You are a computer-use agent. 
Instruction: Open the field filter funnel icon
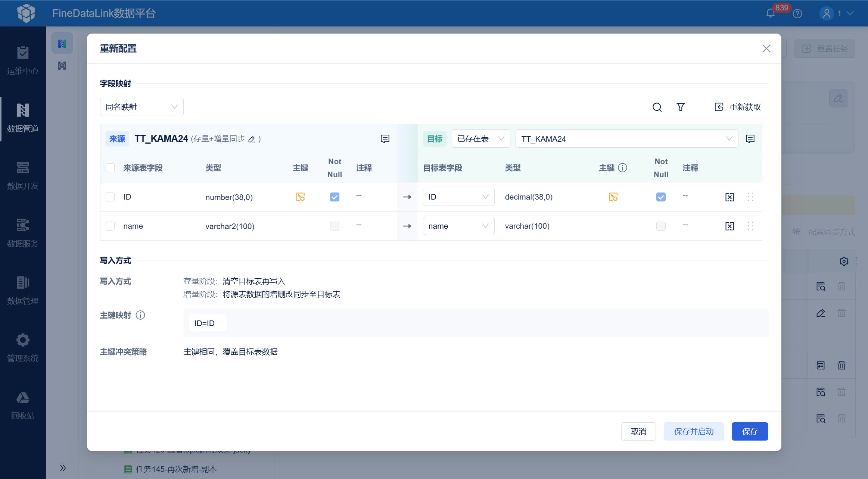(681, 107)
